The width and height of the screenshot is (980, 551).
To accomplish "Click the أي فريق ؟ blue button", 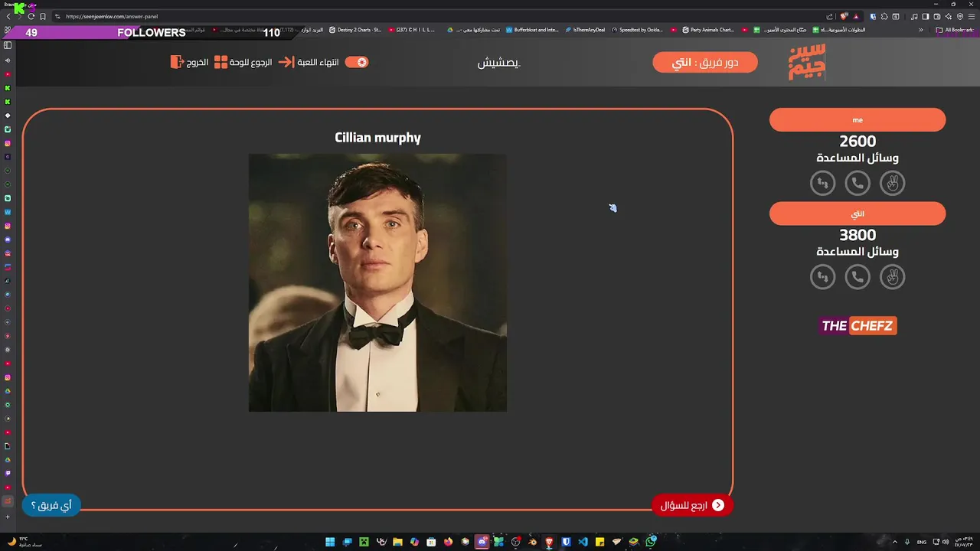I will click(51, 505).
